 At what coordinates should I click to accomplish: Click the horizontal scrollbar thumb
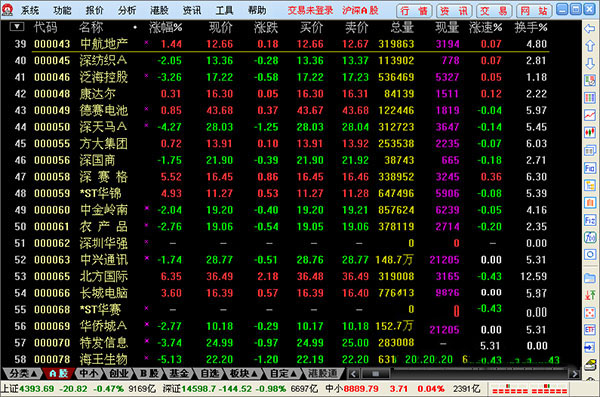[376, 374]
